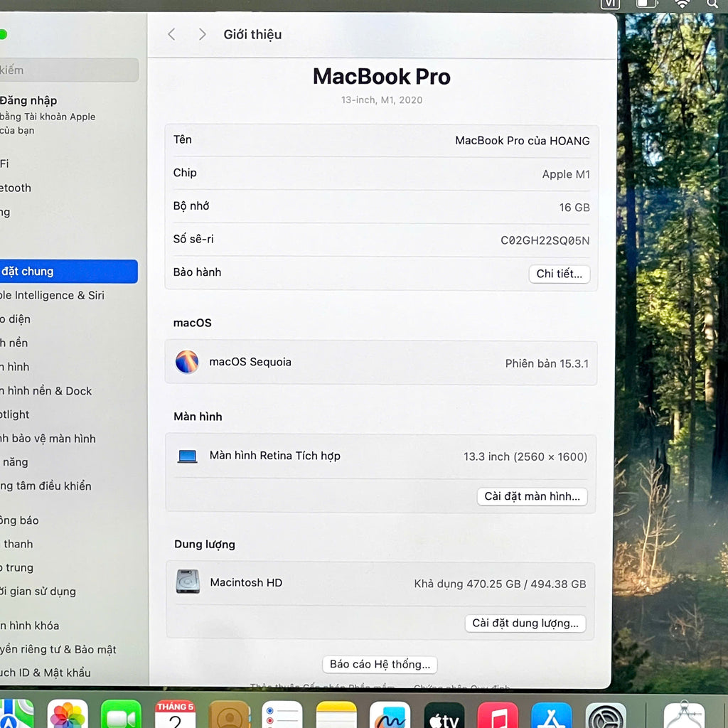Open Calendar showing THÁNG 5 in Dock

175,714
